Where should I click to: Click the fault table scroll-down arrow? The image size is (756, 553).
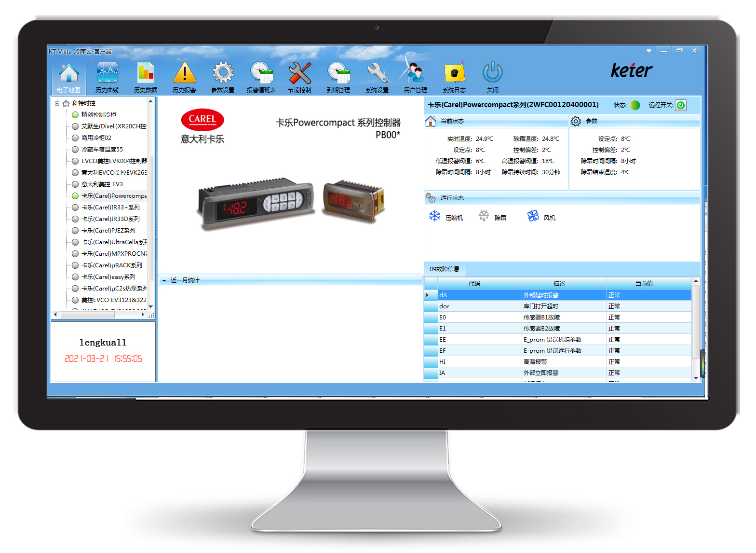(696, 378)
